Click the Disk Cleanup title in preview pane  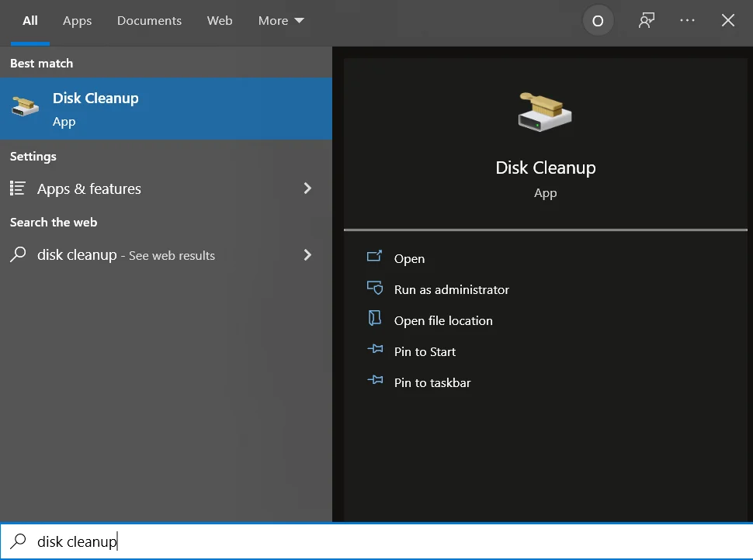point(546,168)
